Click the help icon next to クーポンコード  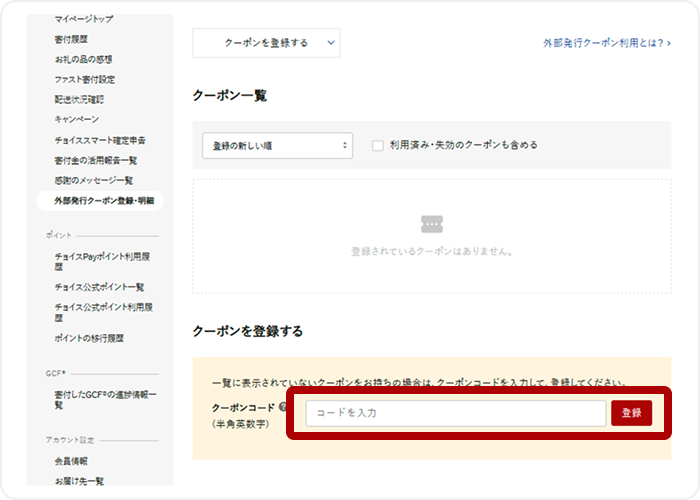point(283,407)
